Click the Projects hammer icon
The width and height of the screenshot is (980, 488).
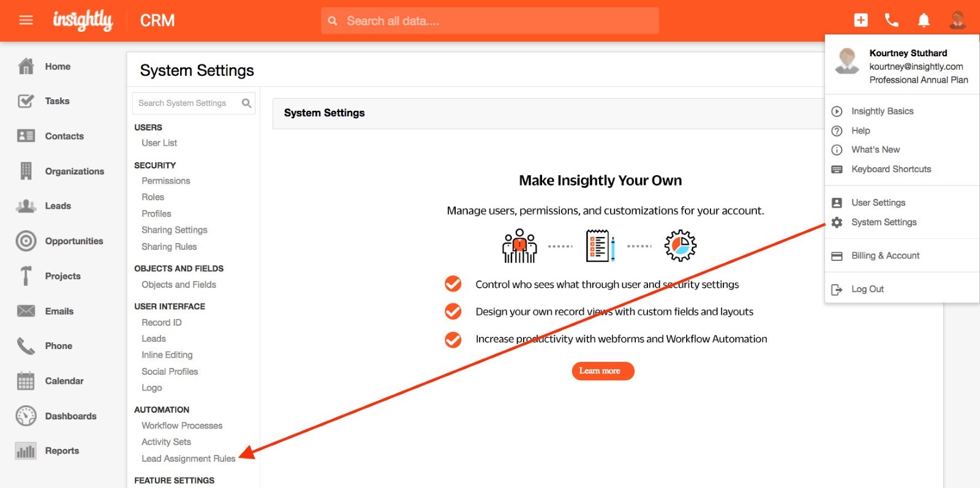coord(26,276)
